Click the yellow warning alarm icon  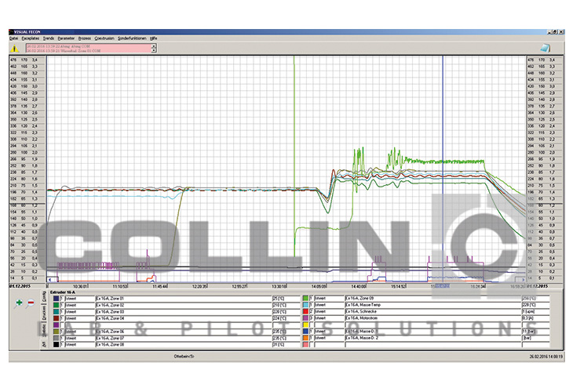pyautogui.click(x=14, y=48)
